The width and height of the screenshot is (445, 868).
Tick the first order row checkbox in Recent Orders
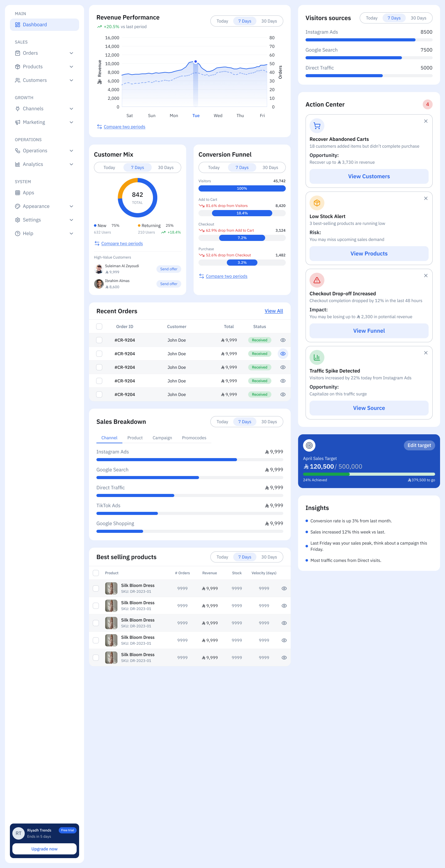coord(99,340)
